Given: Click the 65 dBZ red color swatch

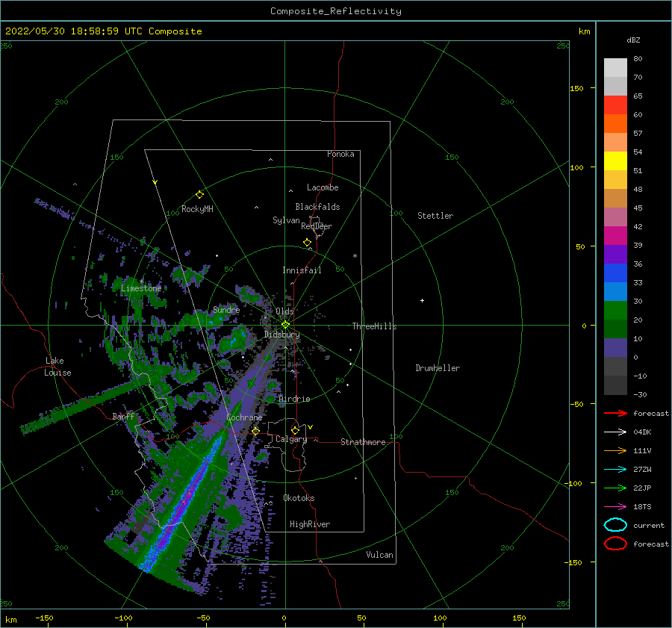Looking at the screenshot, I should (x=615, y=105).
